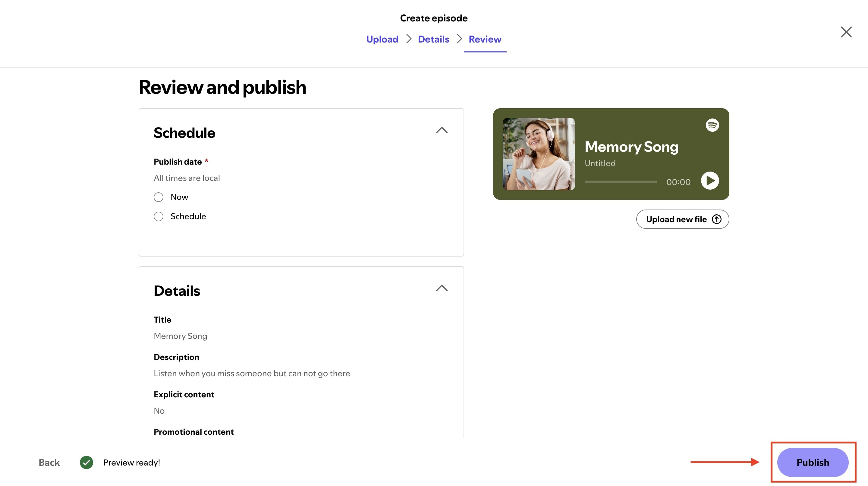
Task: Play the Memory Song preview
Action: (710, 181)
